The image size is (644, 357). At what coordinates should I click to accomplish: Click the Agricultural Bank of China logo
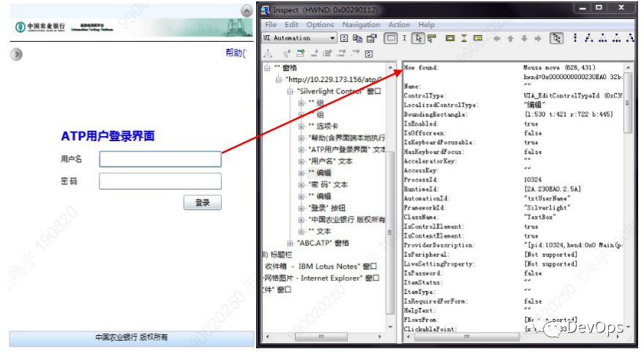click(x=40, y=27)
